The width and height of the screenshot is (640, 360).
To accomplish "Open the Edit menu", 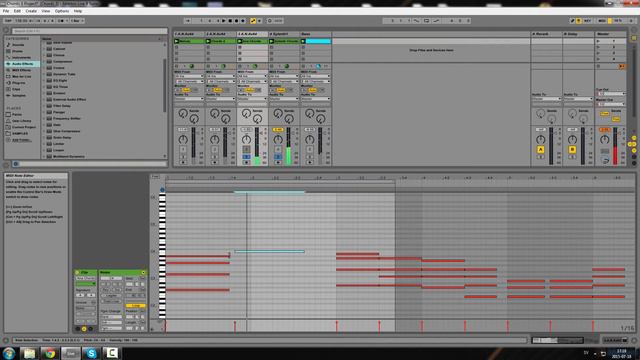I will pyautogui.click(x=17, y=11).
